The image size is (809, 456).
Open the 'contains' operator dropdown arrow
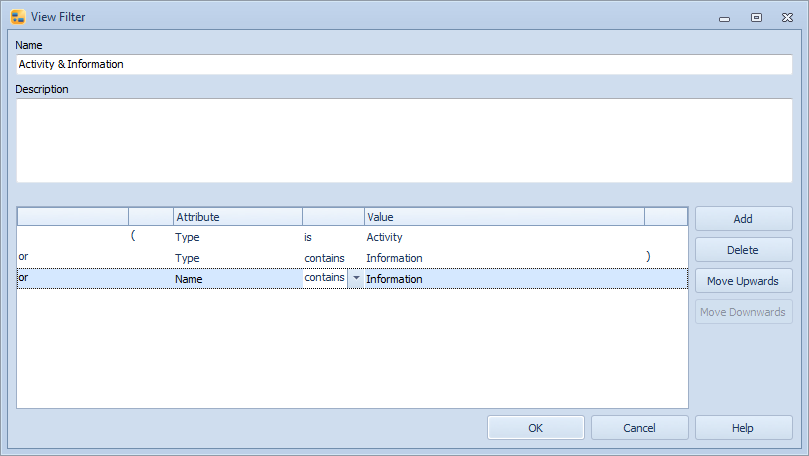[356, 278]
